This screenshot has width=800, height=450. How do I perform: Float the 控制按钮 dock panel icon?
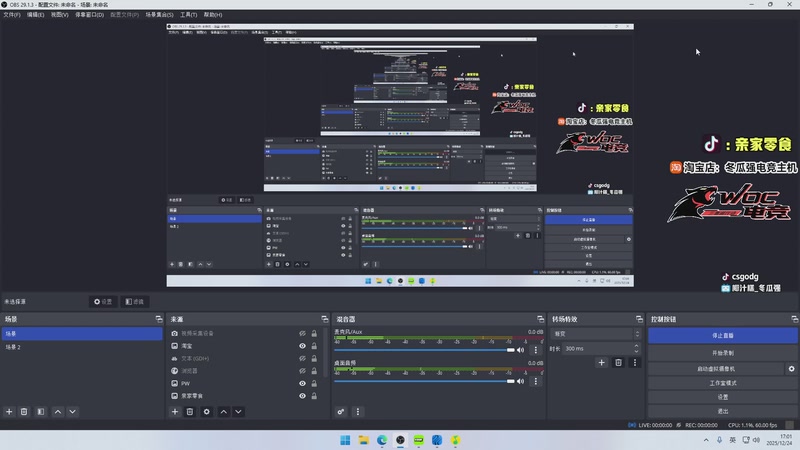(794, 319)
